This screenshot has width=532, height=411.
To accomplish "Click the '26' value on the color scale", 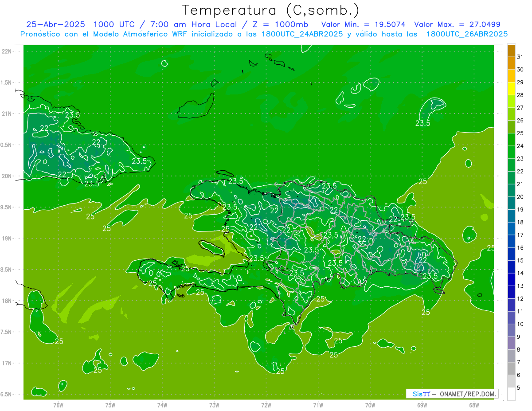I will click(520, 121).
